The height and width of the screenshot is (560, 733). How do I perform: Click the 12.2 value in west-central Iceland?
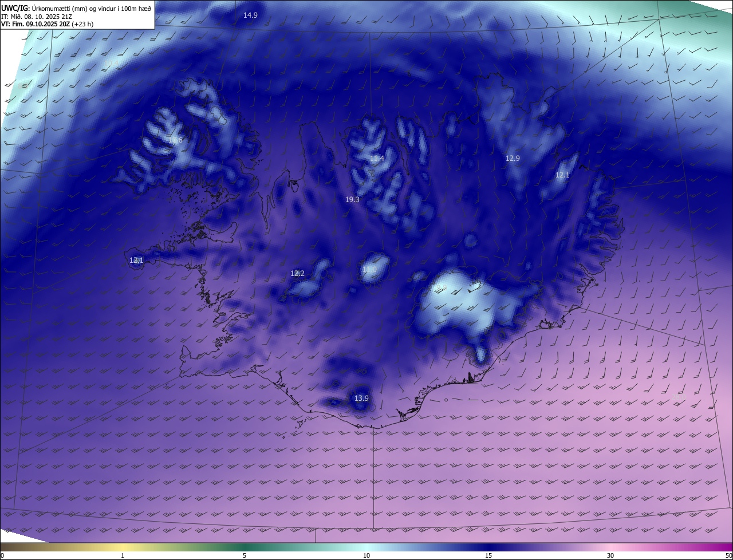297,274
